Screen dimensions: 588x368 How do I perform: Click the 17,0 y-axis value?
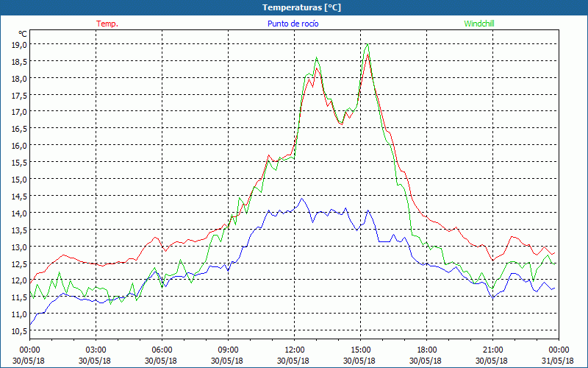[x=20, y=112]
